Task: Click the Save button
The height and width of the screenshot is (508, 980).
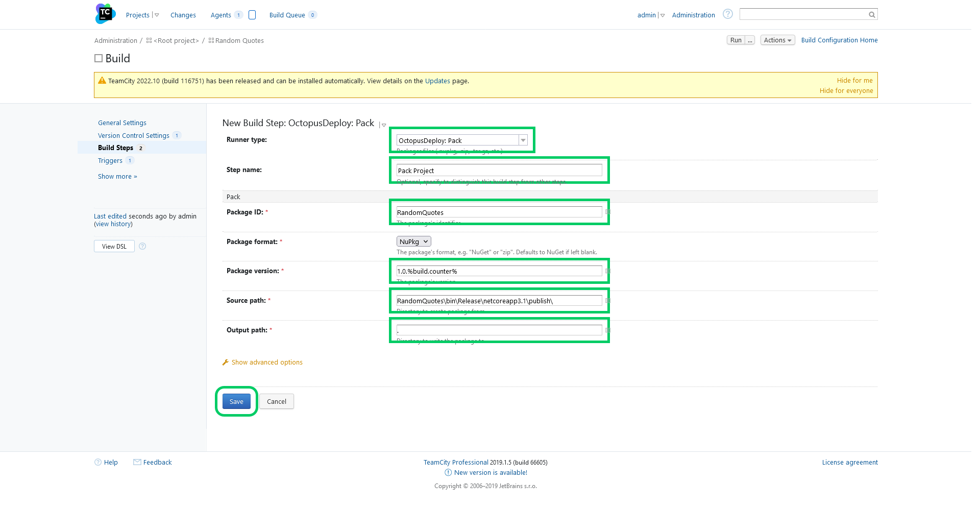Action: pyautogui.click(x=236, y=401)
